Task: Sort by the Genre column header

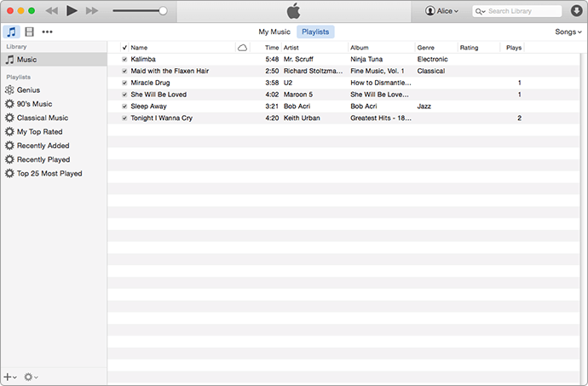Action: pos(436,48)
